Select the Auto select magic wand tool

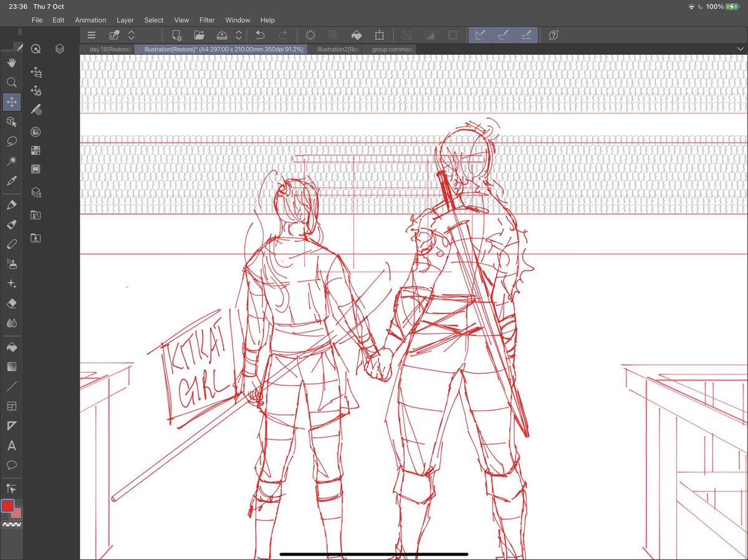pyautogui.click(x=11, y=161)
